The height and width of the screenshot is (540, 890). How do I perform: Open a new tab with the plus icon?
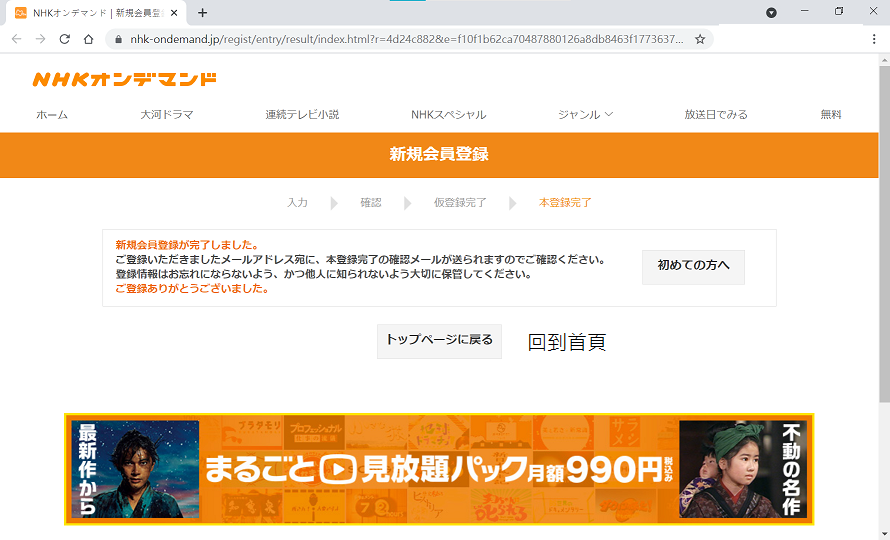[x=202, y=12]
